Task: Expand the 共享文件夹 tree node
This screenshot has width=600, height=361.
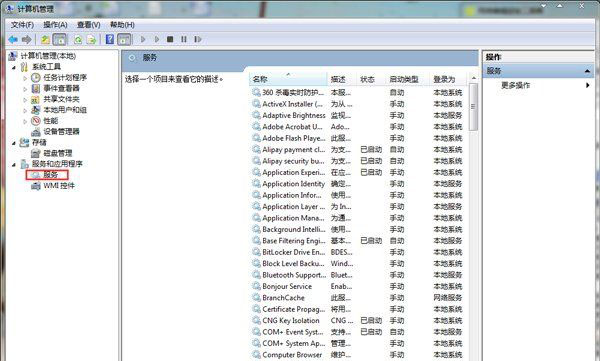Action: pos(25,100)
